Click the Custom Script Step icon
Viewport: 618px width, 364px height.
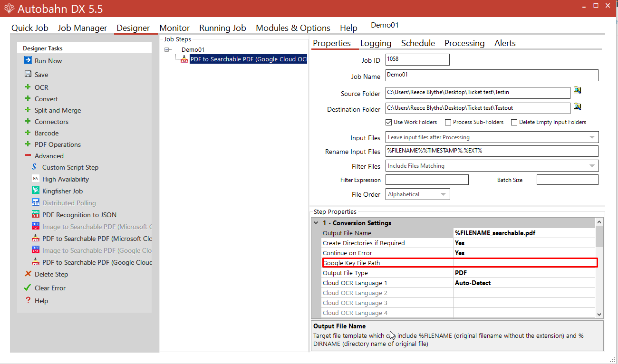(x=35, y=167)
